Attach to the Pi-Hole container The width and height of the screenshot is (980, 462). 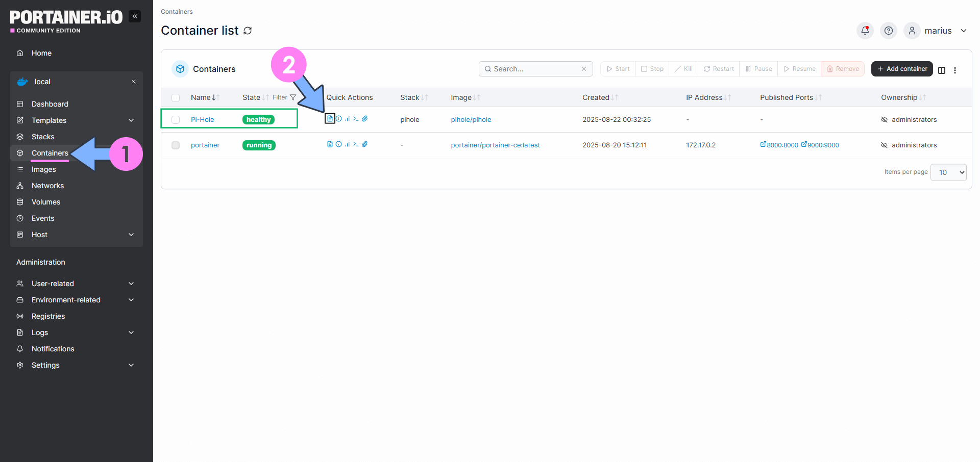[x=365, y=119]
